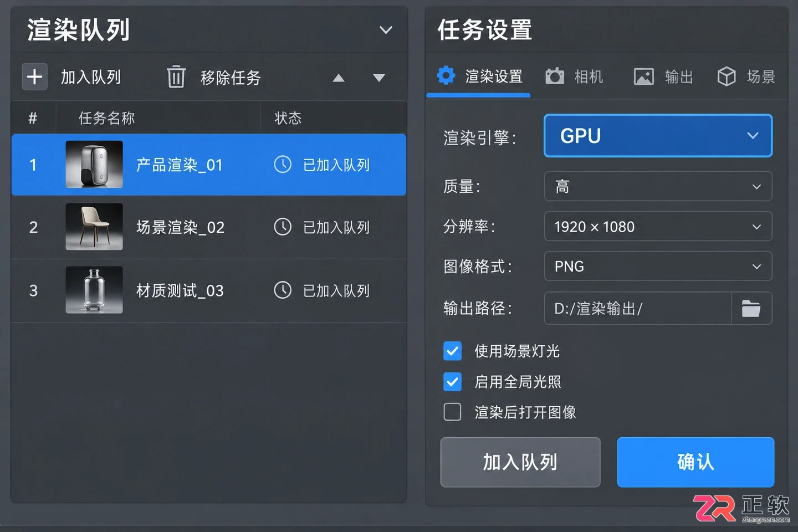Click task name 材质测试_03

180,290
